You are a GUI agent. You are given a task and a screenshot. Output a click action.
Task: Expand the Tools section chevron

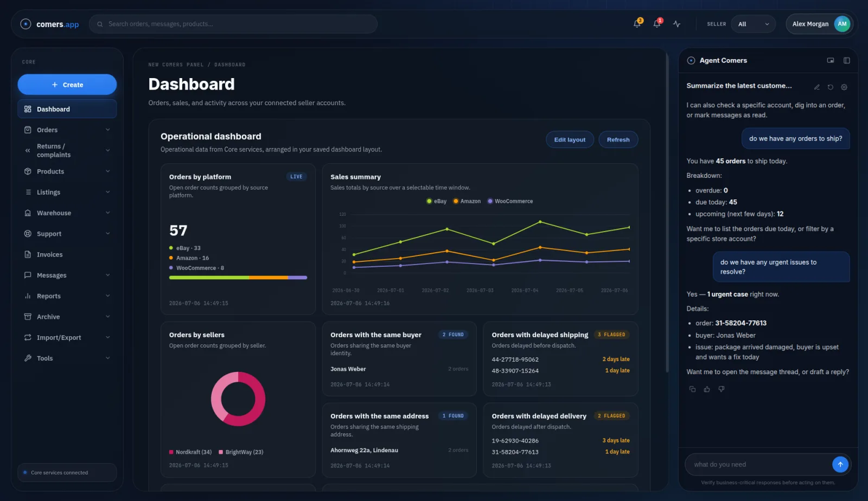107,358
